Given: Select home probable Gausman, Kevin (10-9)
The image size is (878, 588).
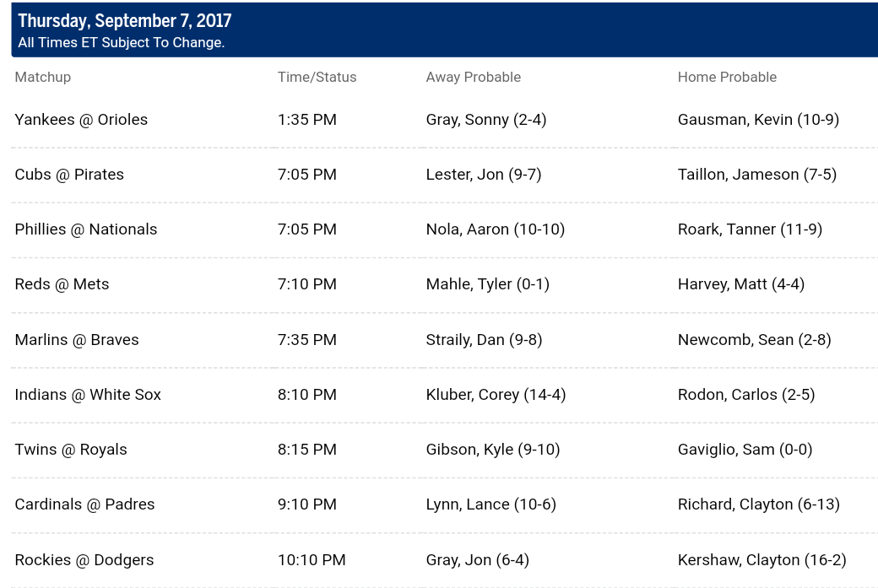Looking at the screenshot, I should (x=758, y=120).
